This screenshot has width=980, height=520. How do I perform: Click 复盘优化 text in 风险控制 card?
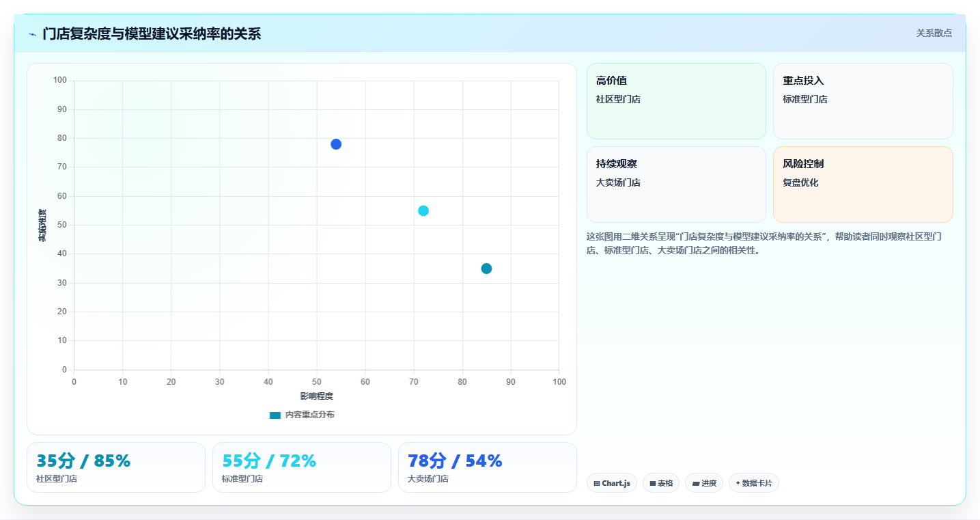tap(800, 182)
